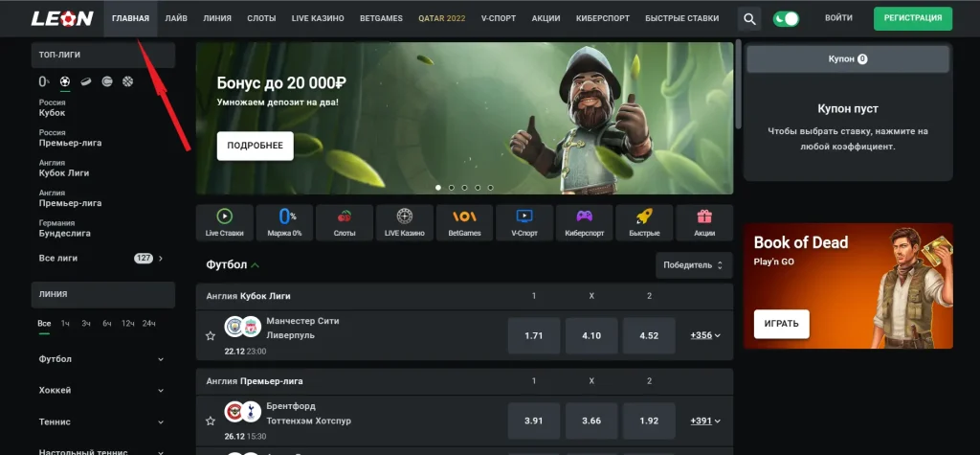Go to fifth banner slide dot
The width and height of the screenshot is (980, 455).
[490, 188]
